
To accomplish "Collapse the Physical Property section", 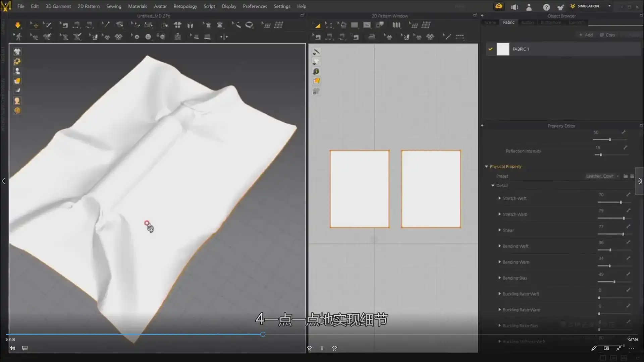I will [x=487, y=166].
